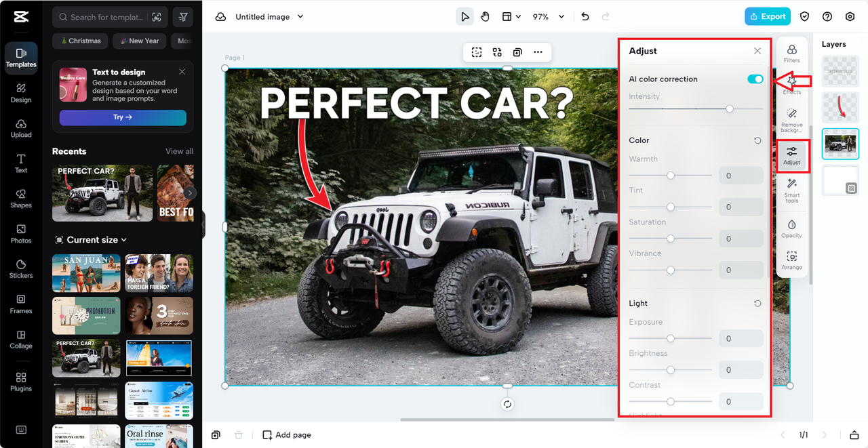This screenshot has width=868, height=448.
Task: Open the shield protection icon
Action: click(x=805, y=17)
